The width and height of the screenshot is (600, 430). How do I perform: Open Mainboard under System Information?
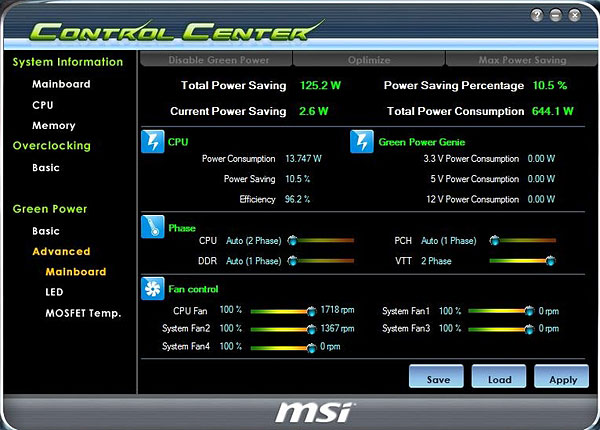coord(61,84)
